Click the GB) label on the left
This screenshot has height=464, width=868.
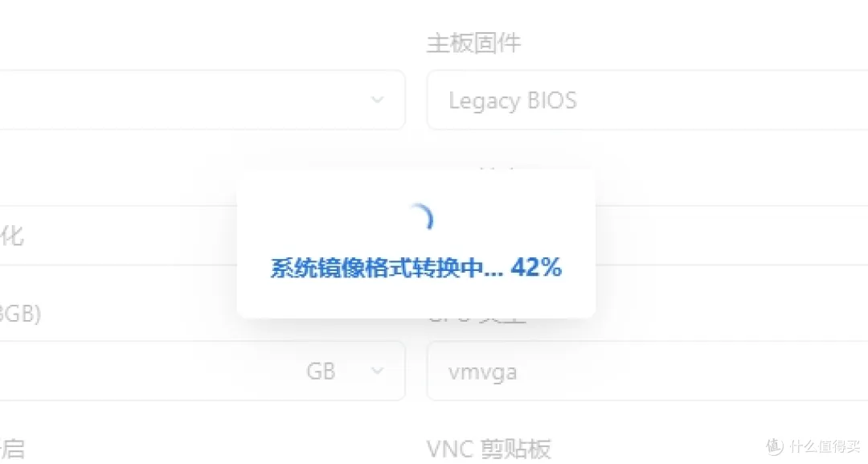click(20, 314)
